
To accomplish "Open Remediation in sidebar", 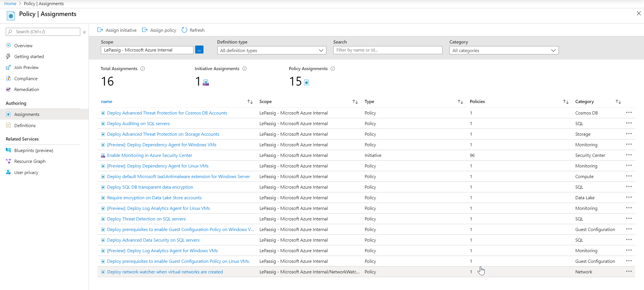I will 27,89.
